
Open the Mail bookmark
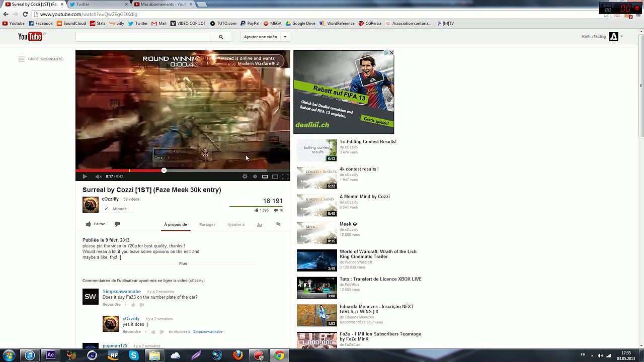coord(158,23)
